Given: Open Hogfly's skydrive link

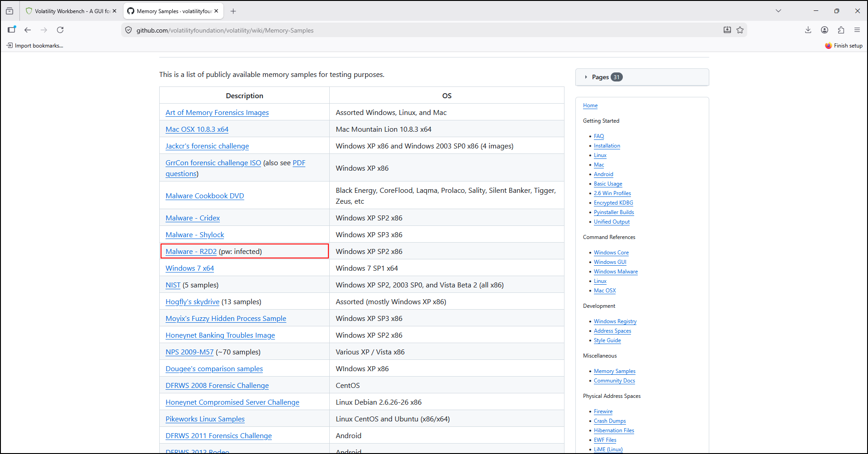Looking at the screenshot, I should coord(192,302).
